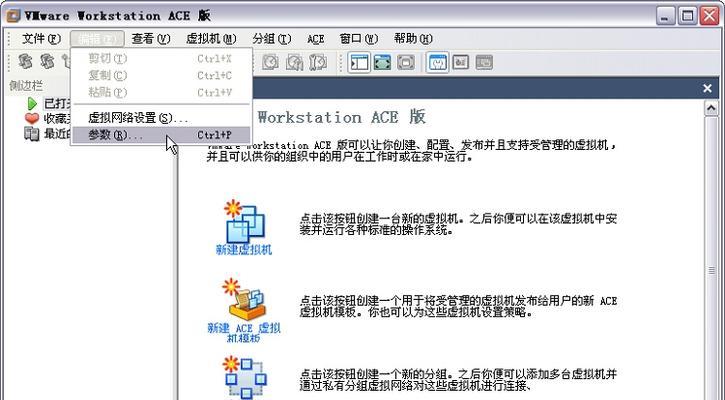Choose 虚拟网络设置(S)... from the menu

161,118
